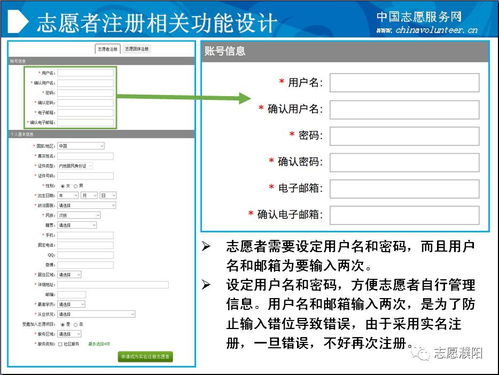This screenshot has height=375, width=499.
Task: Click the 微博 input field
Action: coord(85,265)
